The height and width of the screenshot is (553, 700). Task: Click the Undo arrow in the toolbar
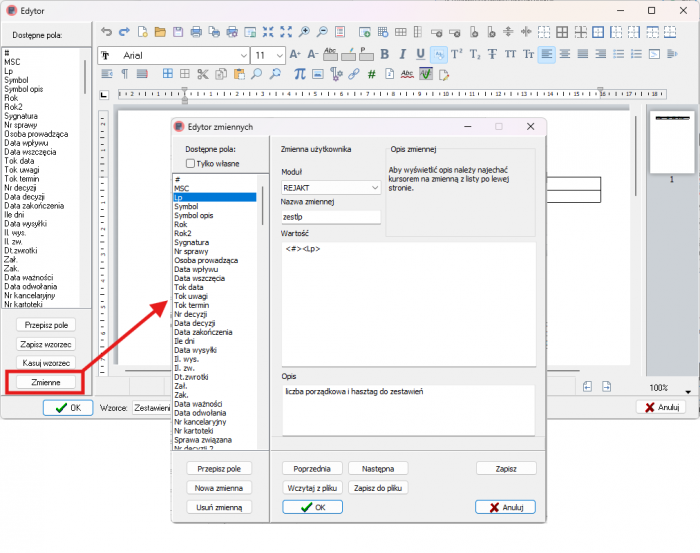[107, 32]
